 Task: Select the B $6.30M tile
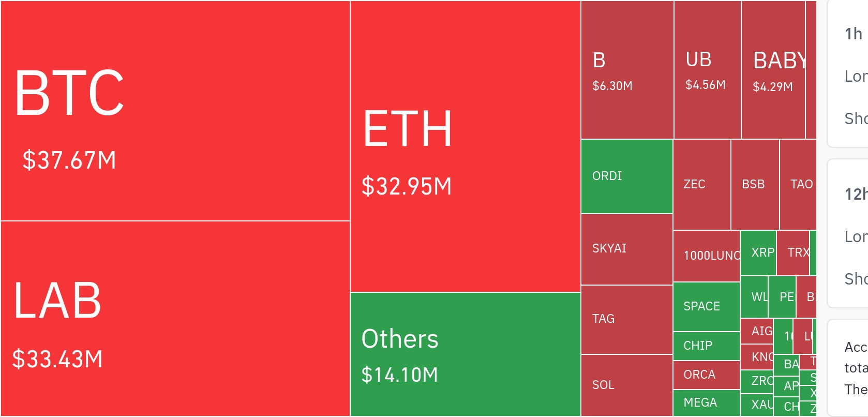pyautogui.click(x=627, y=70)
